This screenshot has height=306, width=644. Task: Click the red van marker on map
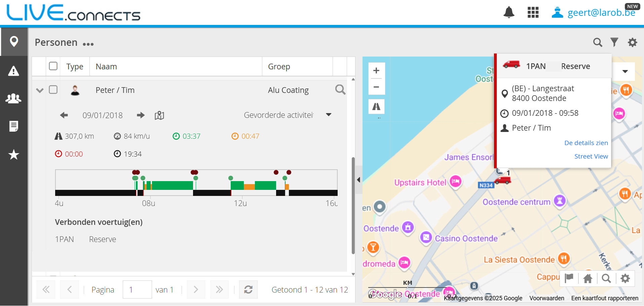(x=503, y=180)
